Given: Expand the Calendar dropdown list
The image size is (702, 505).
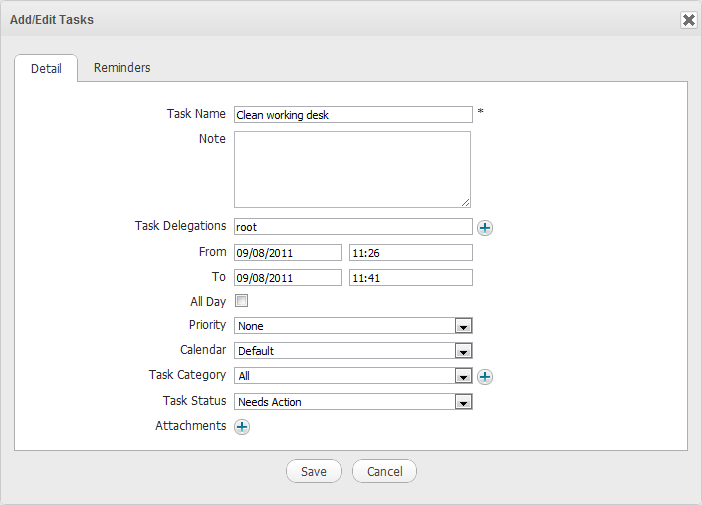Looking at the screenshot, I should 462,351.
